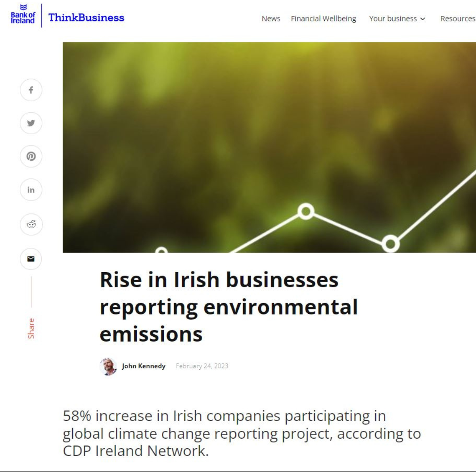The image size is (476, 476).
Task: Share the article on LinkedIn
Action: (31, 190)
